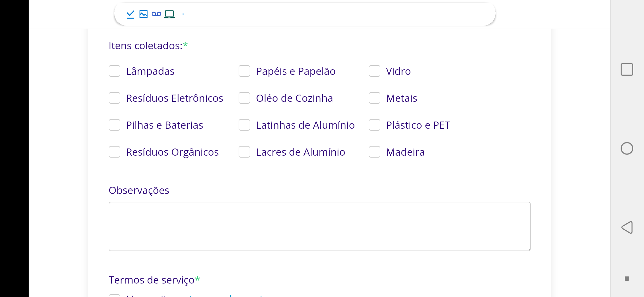Tick the Madeira checkbox
This screenshot has height=297, width=644.
(374, 152)
